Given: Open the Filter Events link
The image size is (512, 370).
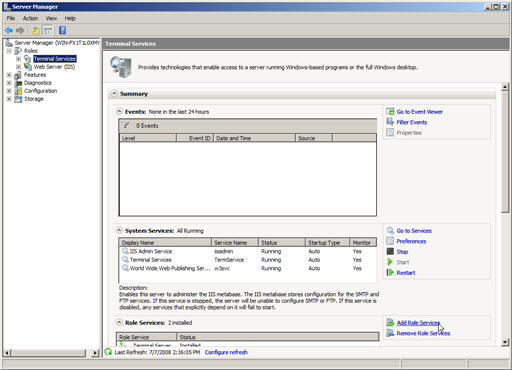Looking at the screenshot, I should coord(412,122).
